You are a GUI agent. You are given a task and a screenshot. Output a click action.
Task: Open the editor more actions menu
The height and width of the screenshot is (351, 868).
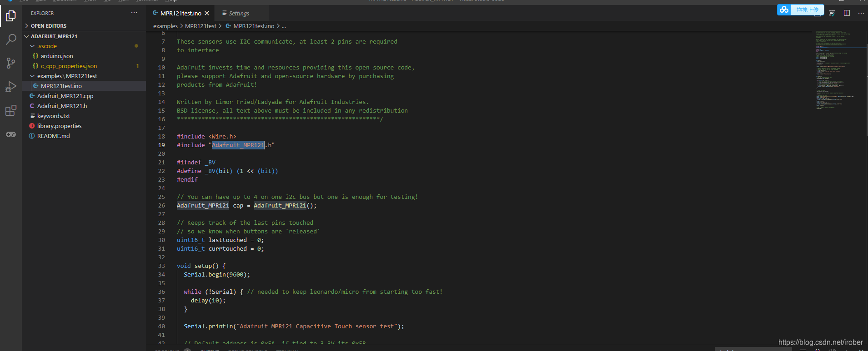pyautogui.click(x=861, y=13)
